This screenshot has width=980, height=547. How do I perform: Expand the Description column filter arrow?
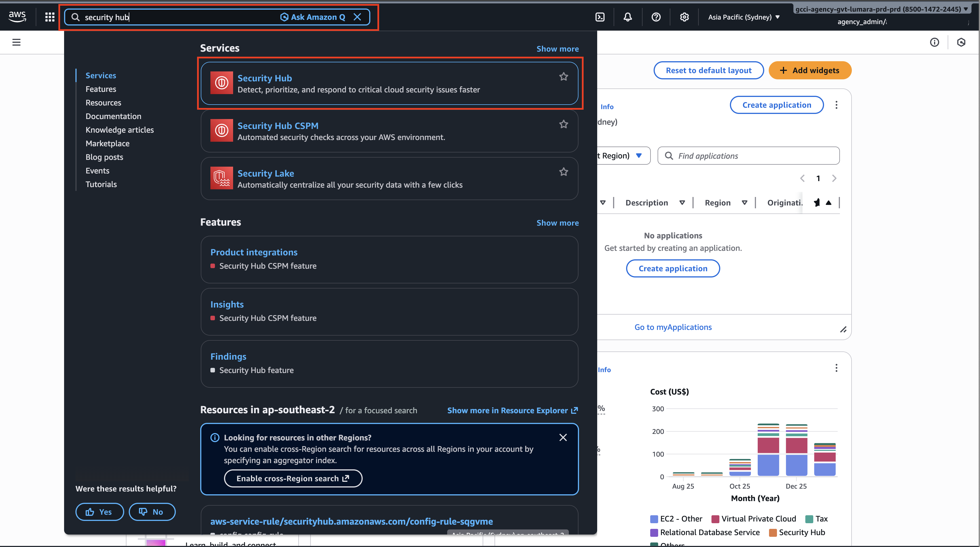pos(682,203)
